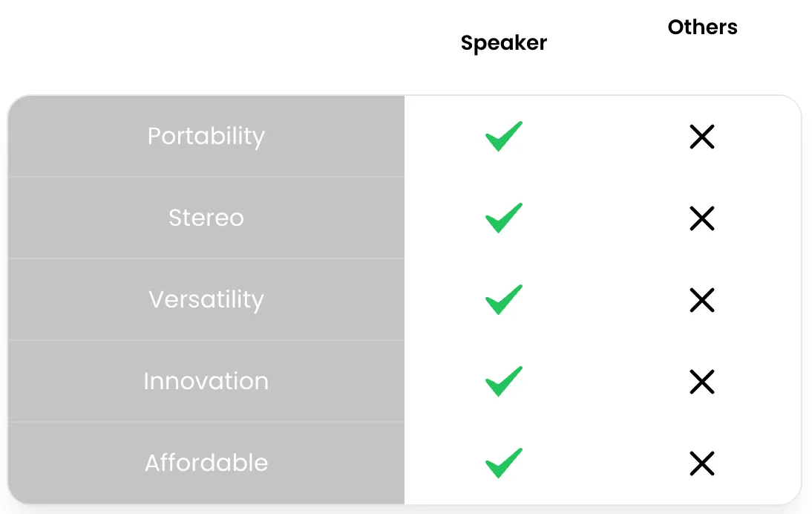Select the Versatility feature label
This screenshot has height=514, width=812.
(206, 299)
